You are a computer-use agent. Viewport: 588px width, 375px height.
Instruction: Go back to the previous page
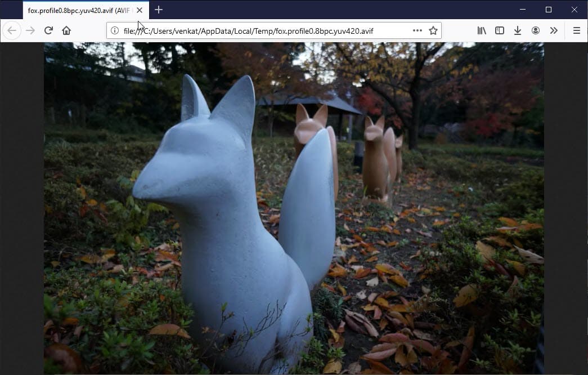[12, 30]
